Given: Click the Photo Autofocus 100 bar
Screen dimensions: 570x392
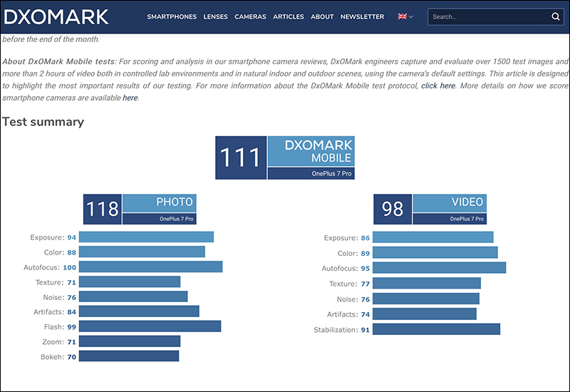Looking at the screenshot, I should coord(150,267).
